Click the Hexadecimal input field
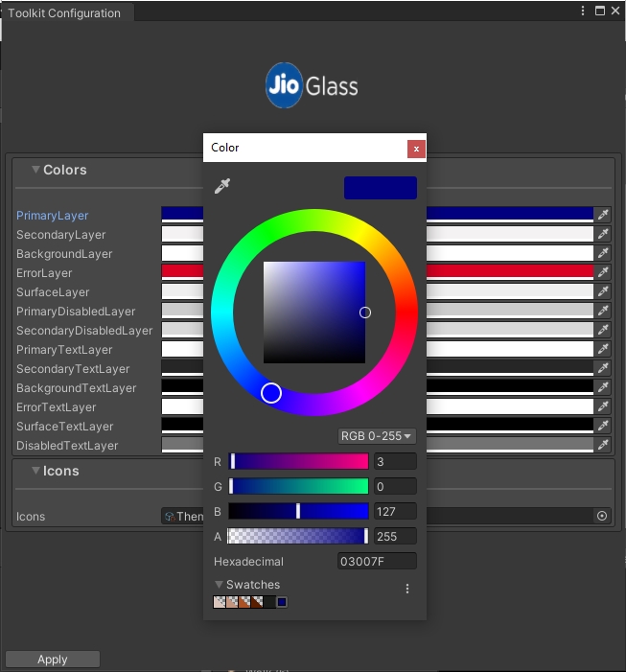626x672 pixels. 377,562
